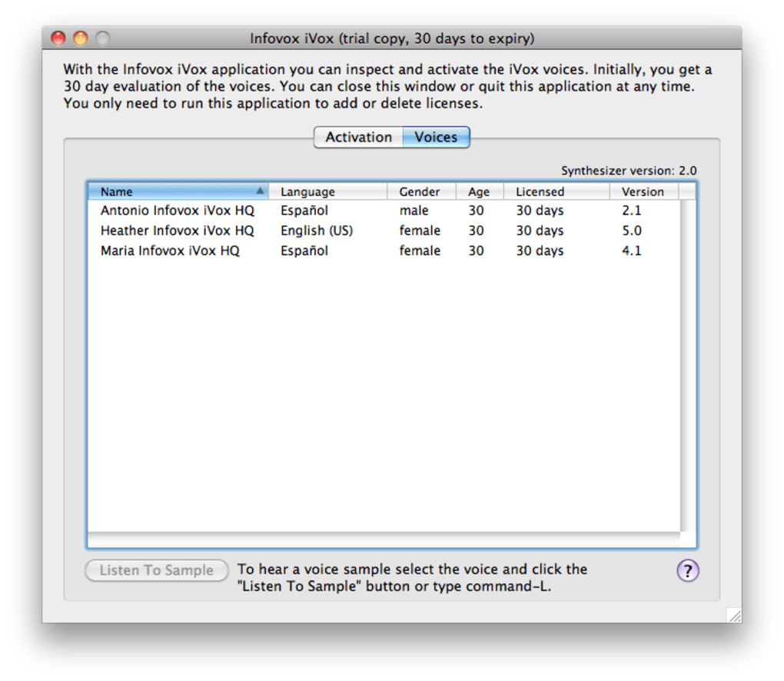
Task: Click English (US) in Heather's row
Action: pyautogui.click(x=317, y=231)
